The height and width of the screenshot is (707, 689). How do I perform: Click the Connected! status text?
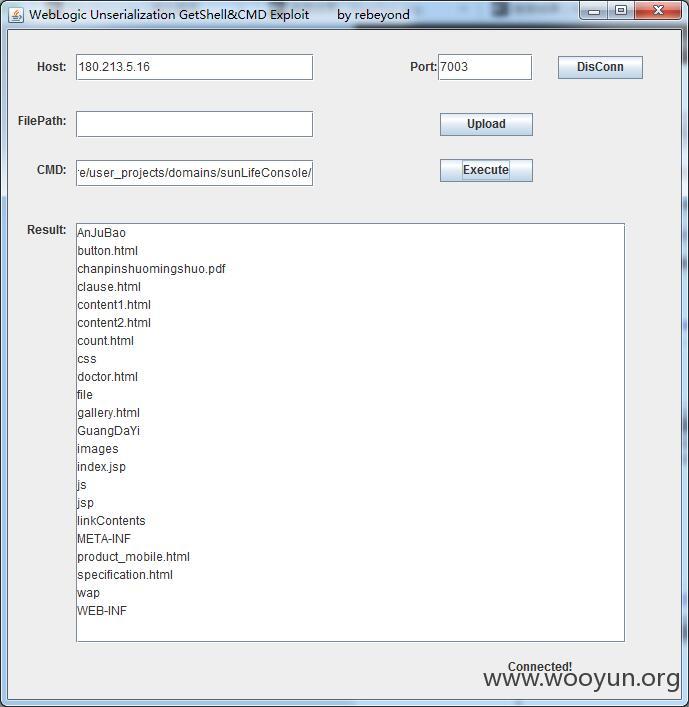click(x=540, y=666)
